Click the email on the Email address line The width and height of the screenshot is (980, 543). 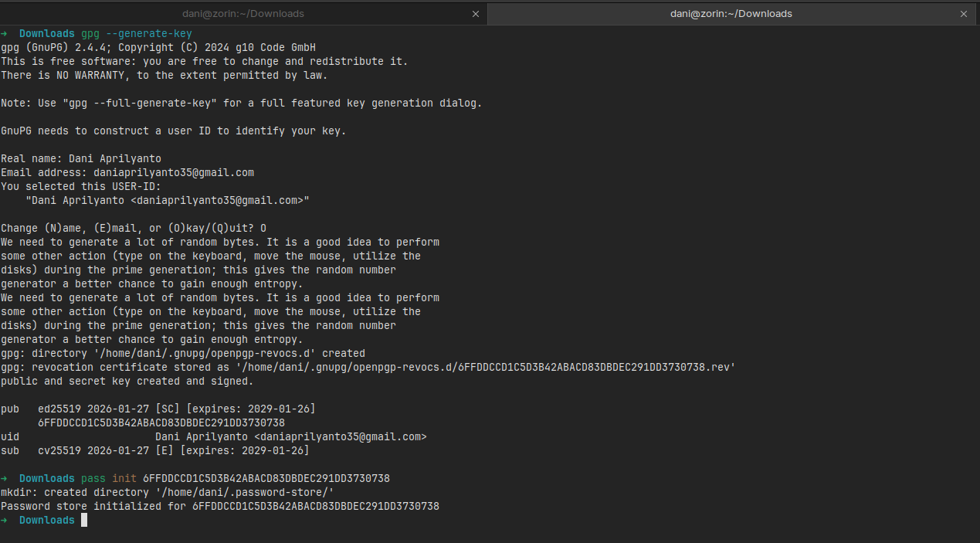pyautogui.click(x=174, y=173)
